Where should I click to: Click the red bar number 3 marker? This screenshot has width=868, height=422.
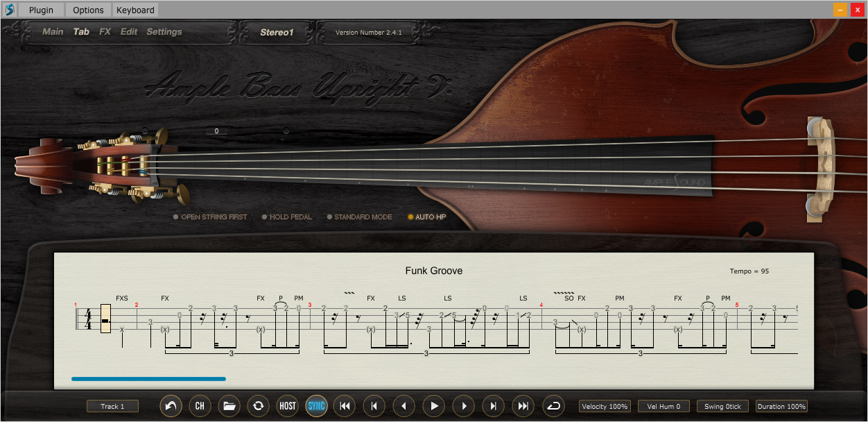[x=310, y=305]
